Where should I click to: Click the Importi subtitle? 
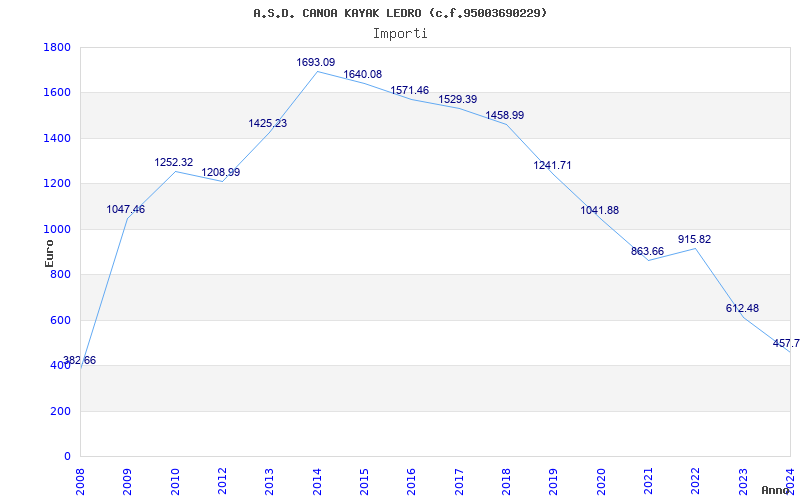(400, 34)
